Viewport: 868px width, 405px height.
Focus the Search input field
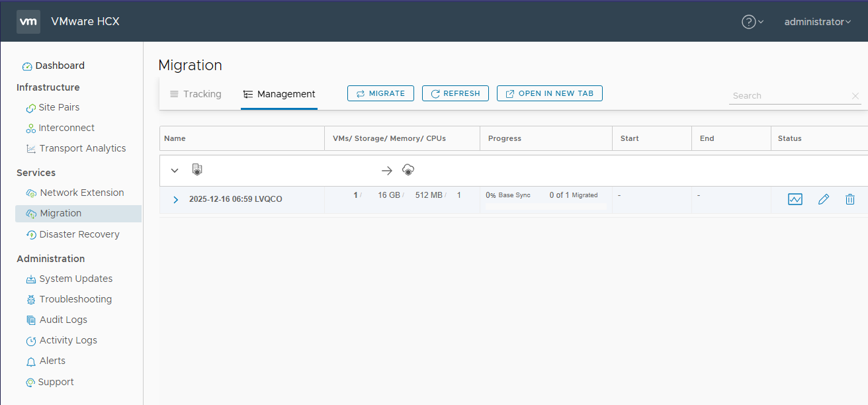point(790,96)
